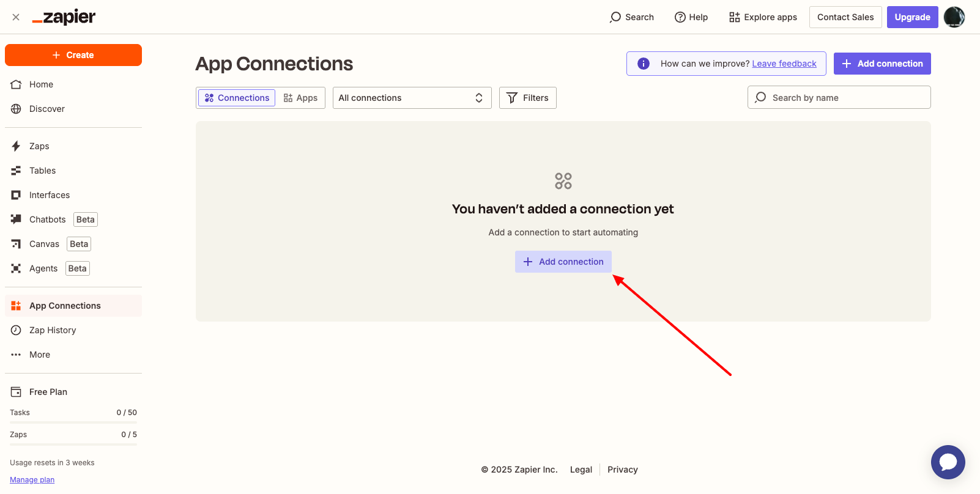Select App Connections in sidebar
The height and width of the screenshot is (494, 980).
coord(73,306)
